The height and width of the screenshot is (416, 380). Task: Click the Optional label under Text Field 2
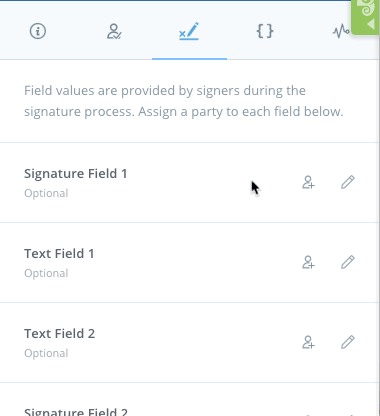coord(46,353)
